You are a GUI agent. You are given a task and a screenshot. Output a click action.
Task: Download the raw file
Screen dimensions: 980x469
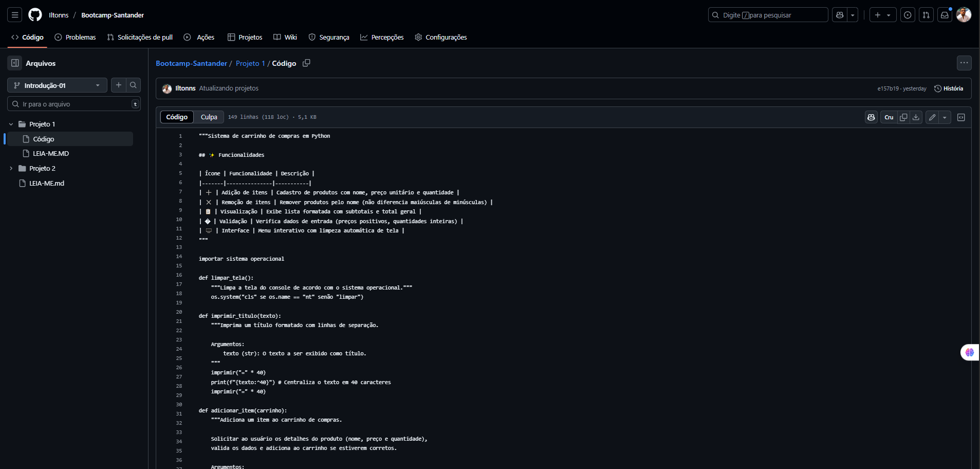click(x=916, y=117)
